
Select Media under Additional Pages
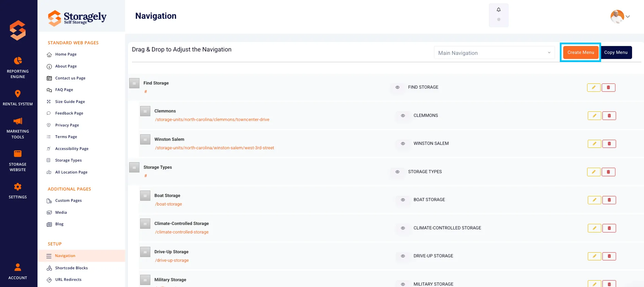61,212
